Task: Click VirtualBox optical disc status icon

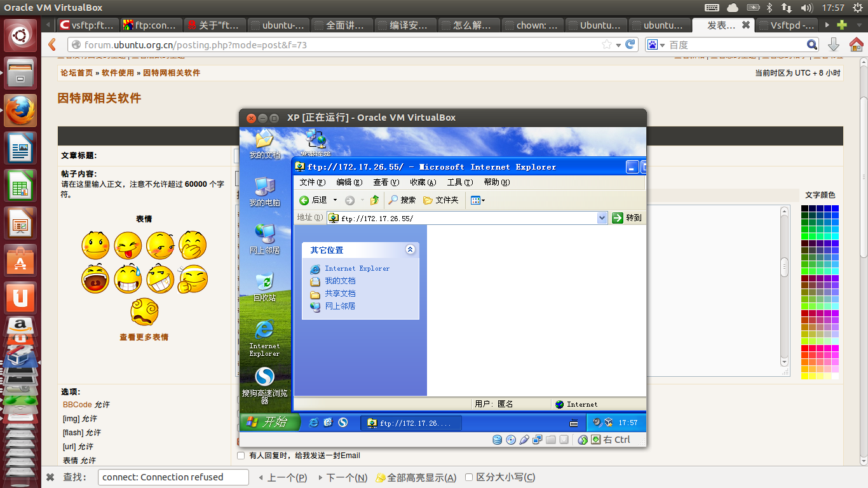Action: click(x=510, y=440)
